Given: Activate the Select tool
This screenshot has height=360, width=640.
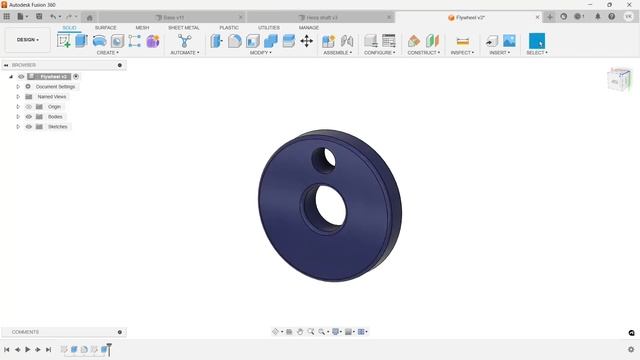Looking at the screenshot, I should [x=537, y=41].
